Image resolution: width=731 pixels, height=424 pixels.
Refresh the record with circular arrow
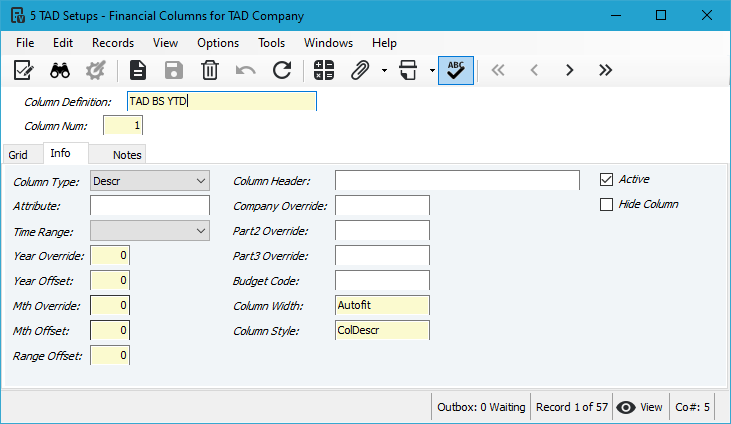click(x=282, y=70)
